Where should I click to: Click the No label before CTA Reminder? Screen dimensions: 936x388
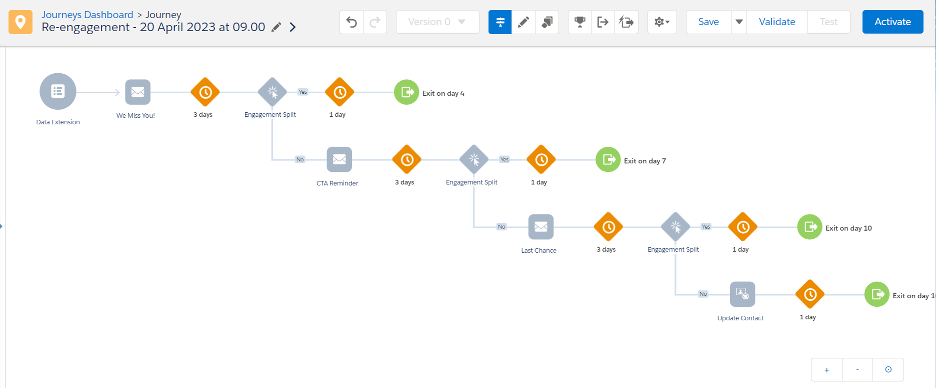tap(300, 159)
